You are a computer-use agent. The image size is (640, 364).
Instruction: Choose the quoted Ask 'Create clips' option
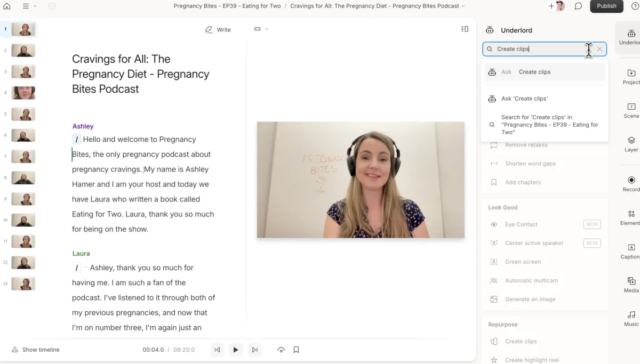[x=545, y=99]
